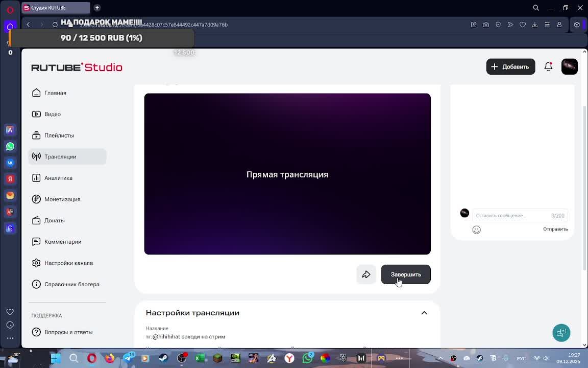Screen dimensions: 588x368
Task: Open Steam from the taskbar
Action: coord(163,358)
